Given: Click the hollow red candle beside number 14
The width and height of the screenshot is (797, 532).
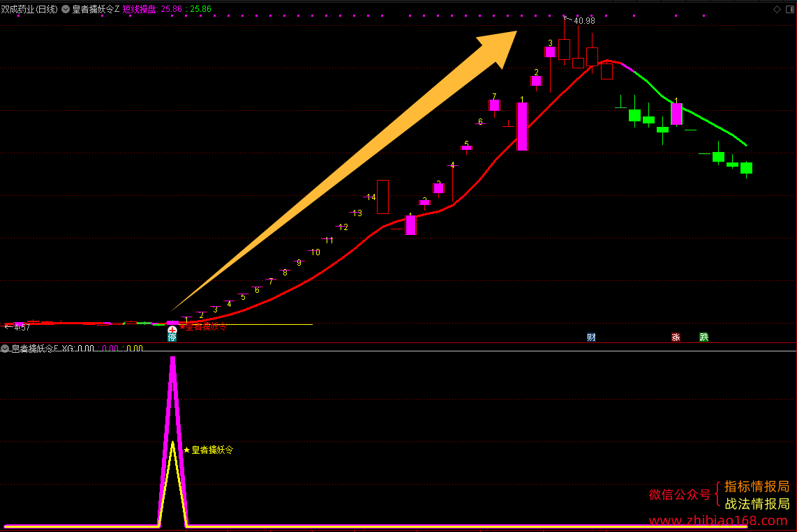Looking at the screenshot, I should click(382, 197).
